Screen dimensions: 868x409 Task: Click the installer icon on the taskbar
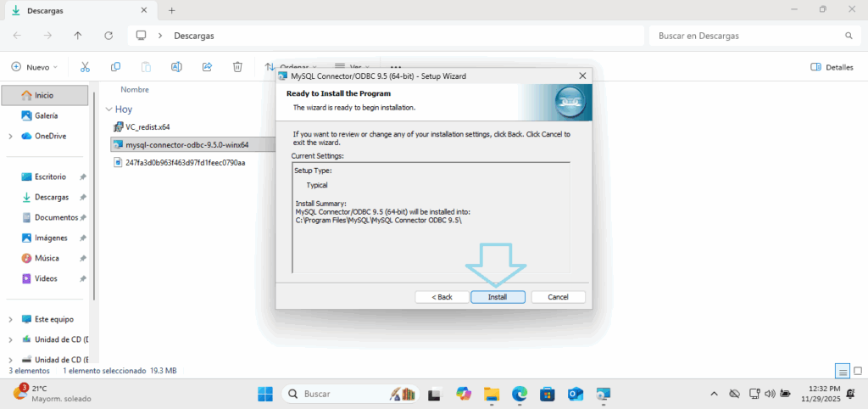[x=603, y=394]
